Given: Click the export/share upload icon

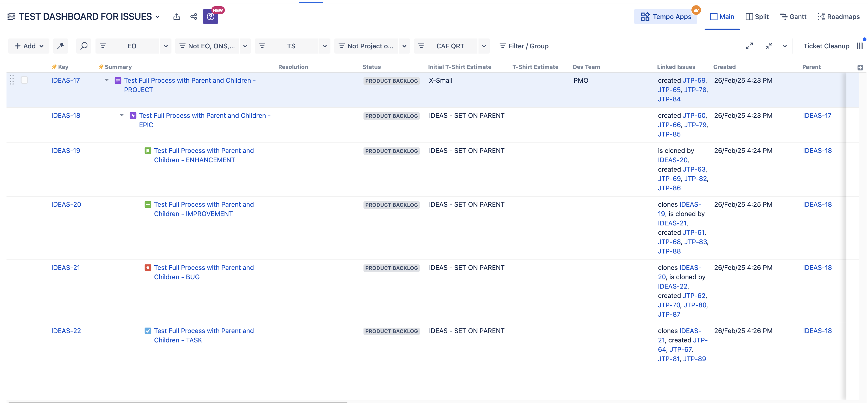Looking at the screenshot, I should click(177, 16).
